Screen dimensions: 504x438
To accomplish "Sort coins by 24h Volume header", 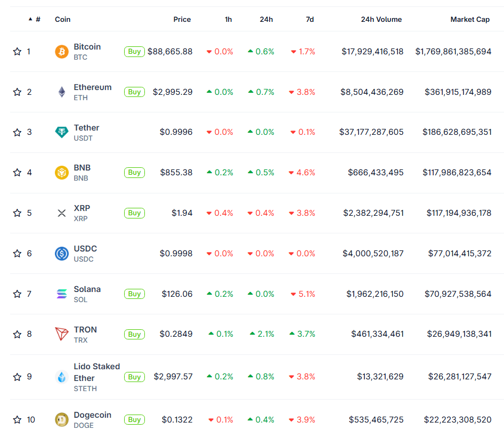I will [381, 20].
